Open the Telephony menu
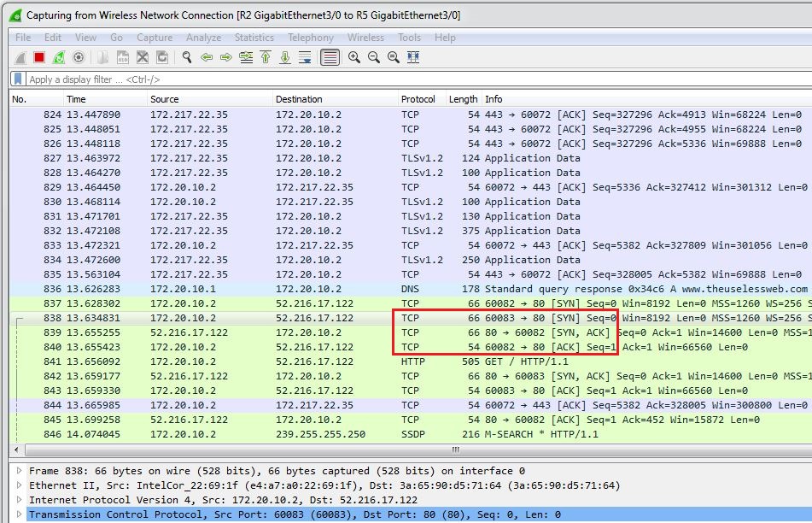 [x=311, y=37]
